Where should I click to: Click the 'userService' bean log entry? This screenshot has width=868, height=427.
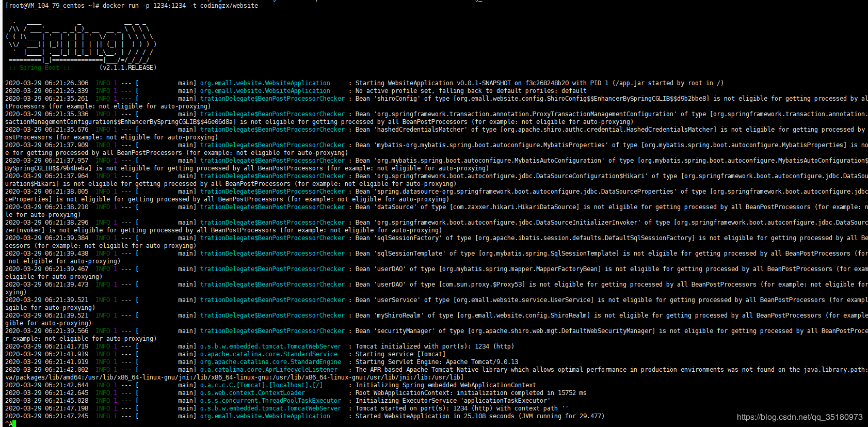point(612,300)
